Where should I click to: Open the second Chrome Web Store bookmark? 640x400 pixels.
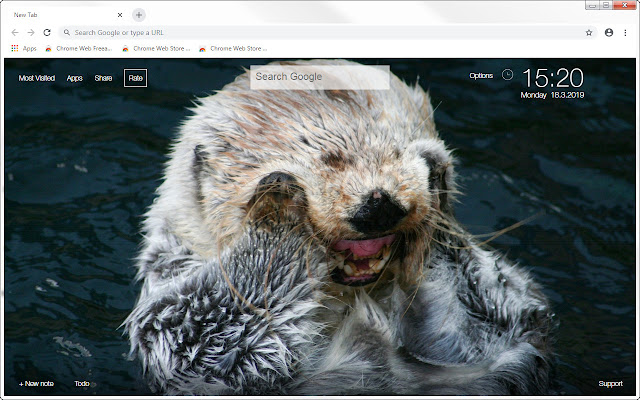click(156, 49)
